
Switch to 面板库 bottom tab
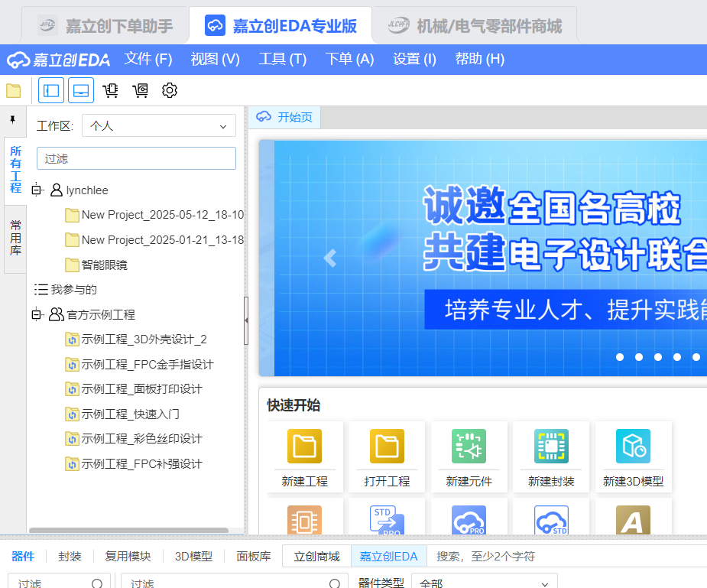tap(254, 557)
